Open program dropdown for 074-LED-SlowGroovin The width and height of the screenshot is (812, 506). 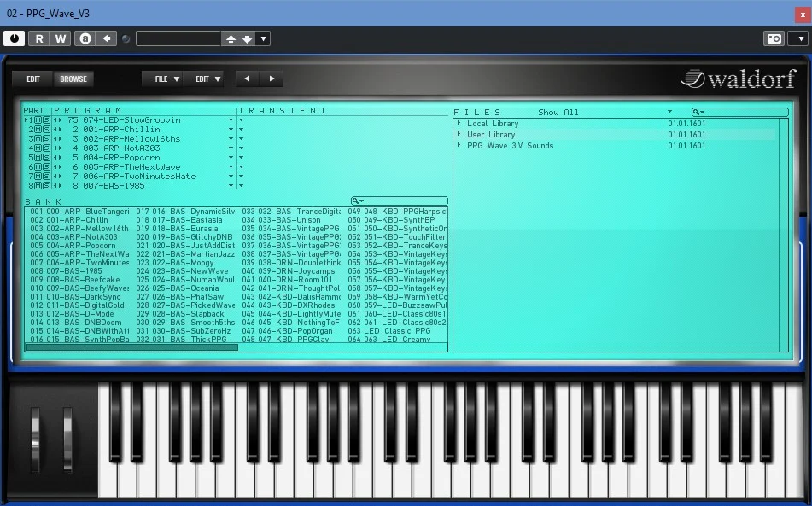point(231,120)
